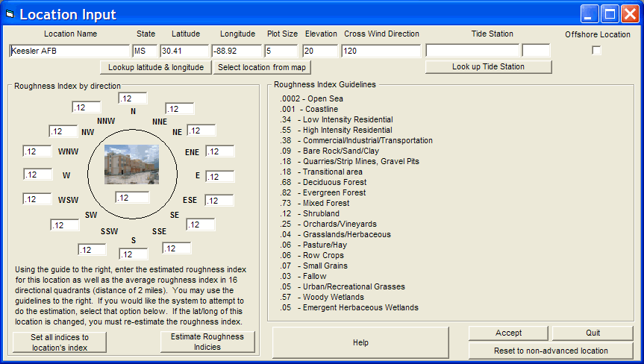Click the Latitude input field
The image size is (644, 364).
(184, 51)
